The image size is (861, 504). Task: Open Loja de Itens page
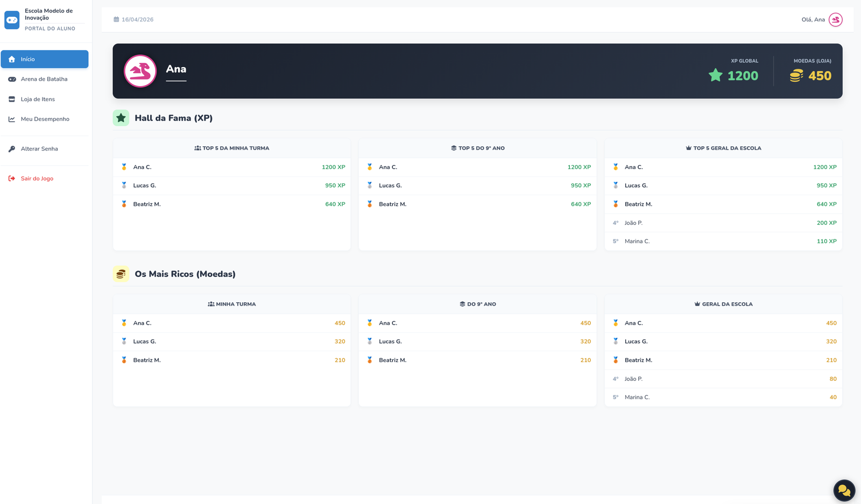click(x=38, y=99)
